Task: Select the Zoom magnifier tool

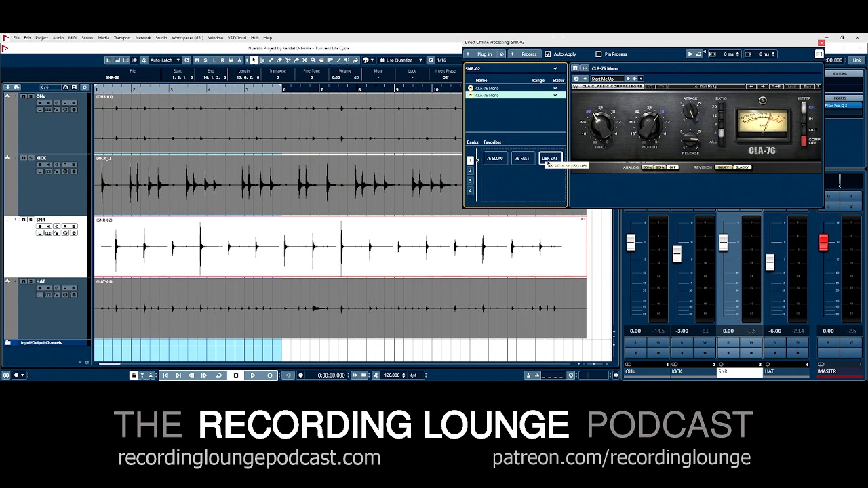Action: coord(312,60)
